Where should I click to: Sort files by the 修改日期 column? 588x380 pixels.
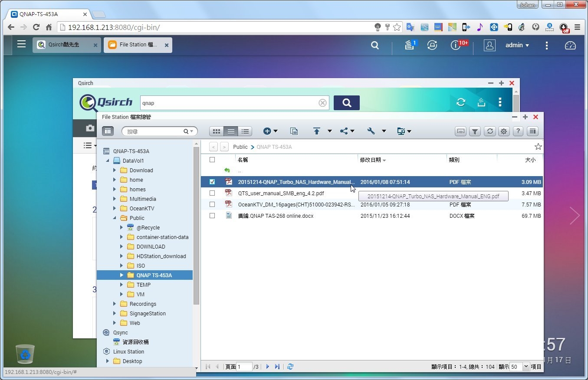(x=371, y=160)
